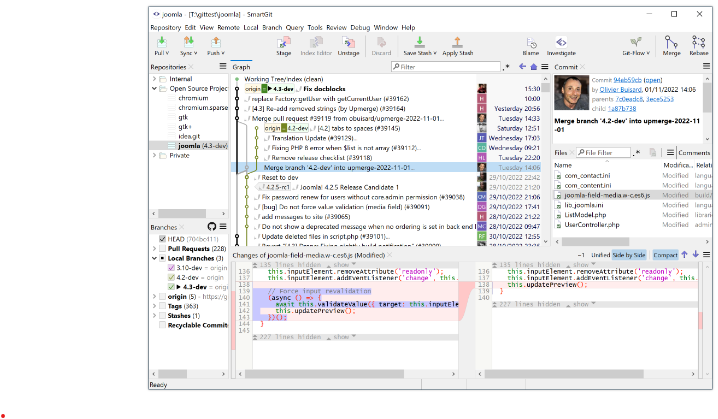Viewport: 718px width, 419px height.
Task: Click the Graph home icon
Action: click(533, 67)
